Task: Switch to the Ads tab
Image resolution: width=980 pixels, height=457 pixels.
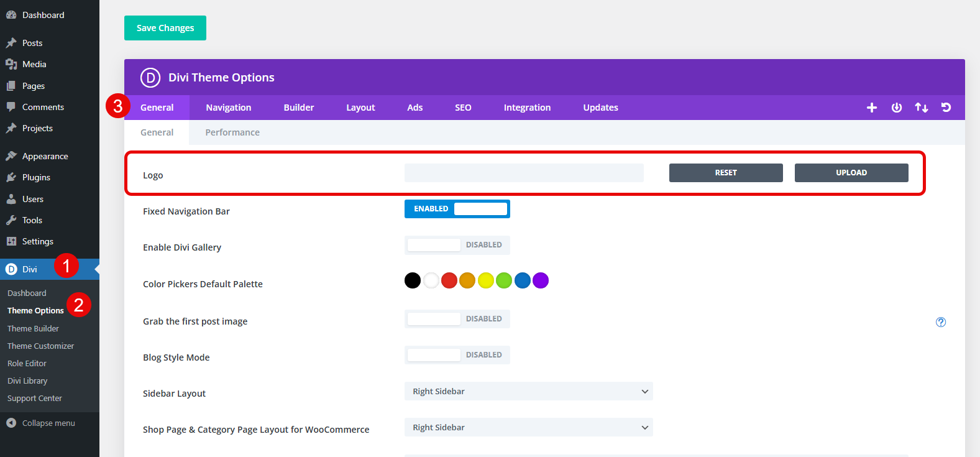Action: pos(415,108)
